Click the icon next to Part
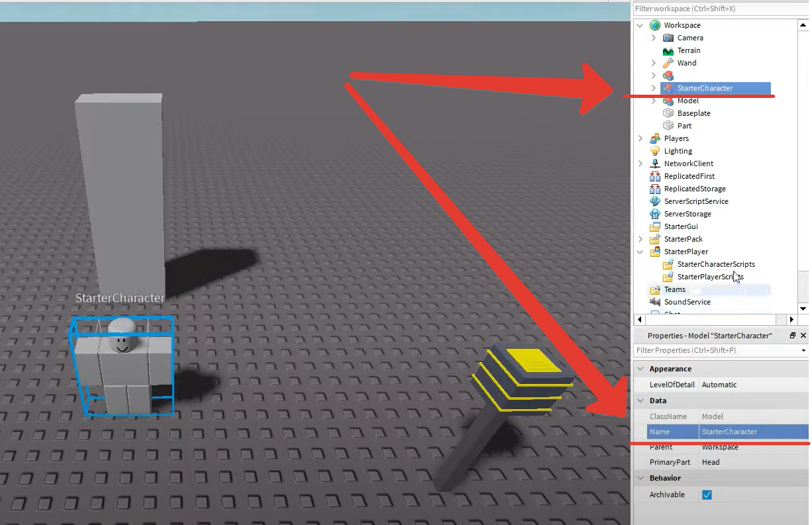 pyautogui.click(x=668, y=126)
